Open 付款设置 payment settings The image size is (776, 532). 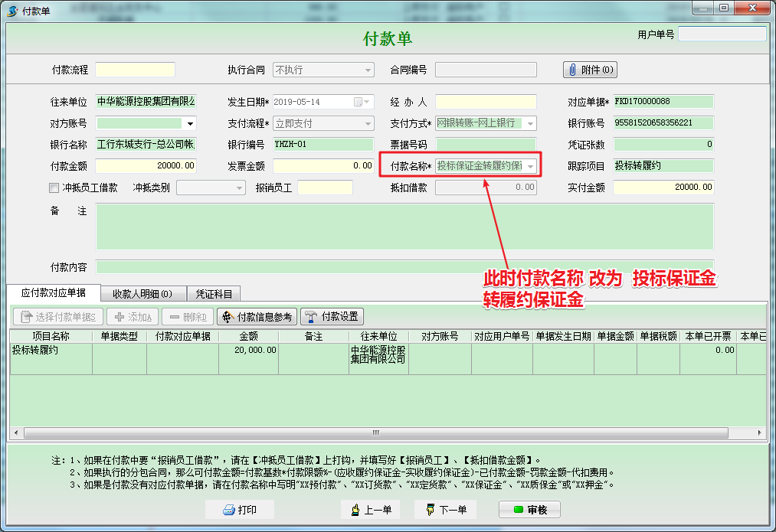coord(332,317)
